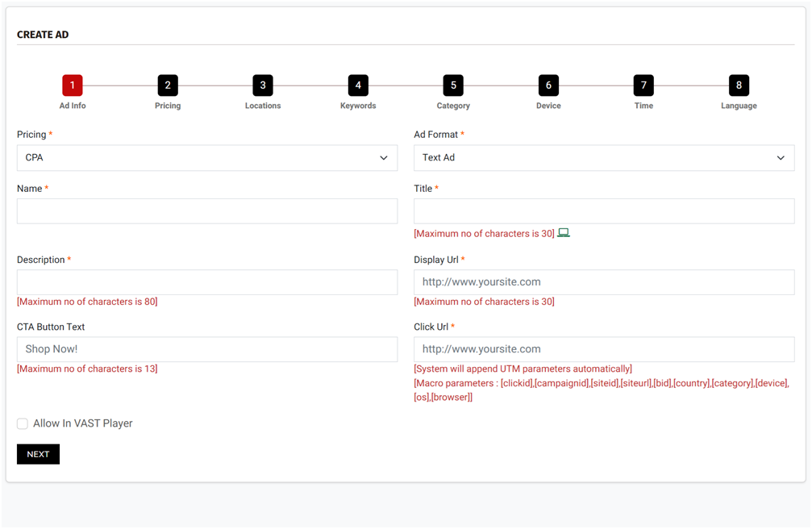Click the Description input box
The image size is (812, 529).
[x=207, y=282]
